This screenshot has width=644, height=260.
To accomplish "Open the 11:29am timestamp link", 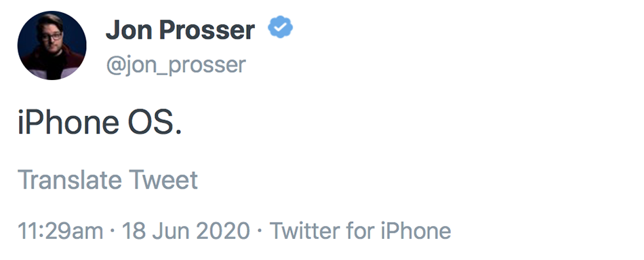I will 60,231.
